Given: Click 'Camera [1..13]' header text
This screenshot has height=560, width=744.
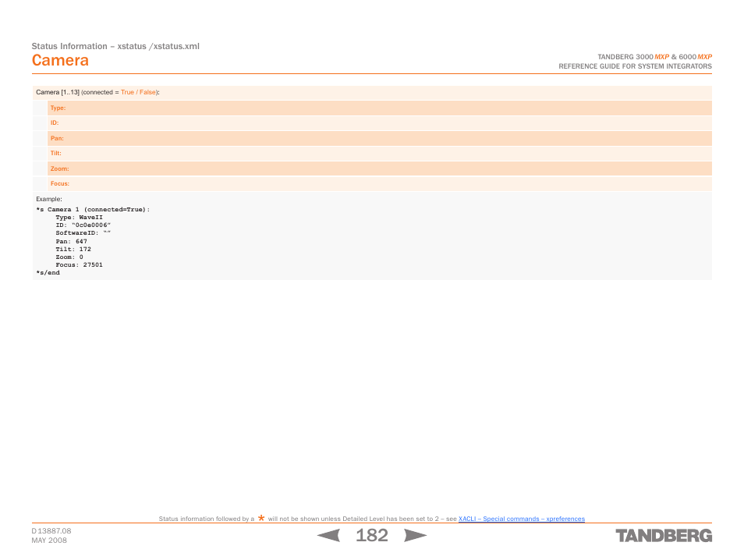Looking at the screenshot, I should (x=58, y=92).
